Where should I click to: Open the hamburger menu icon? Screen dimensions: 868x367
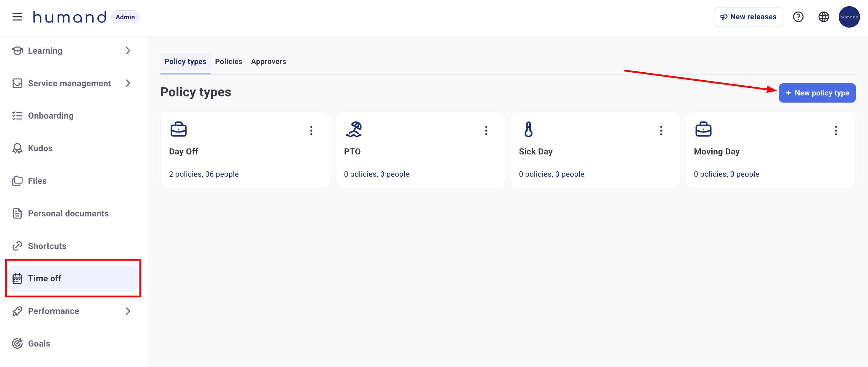click(17, 17)
